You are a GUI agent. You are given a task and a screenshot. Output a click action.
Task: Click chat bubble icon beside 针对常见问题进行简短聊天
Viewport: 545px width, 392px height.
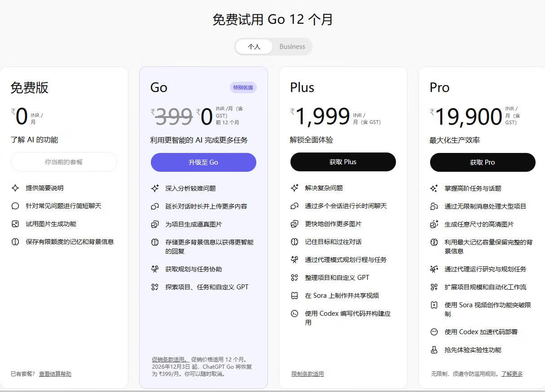pos(15,206)
